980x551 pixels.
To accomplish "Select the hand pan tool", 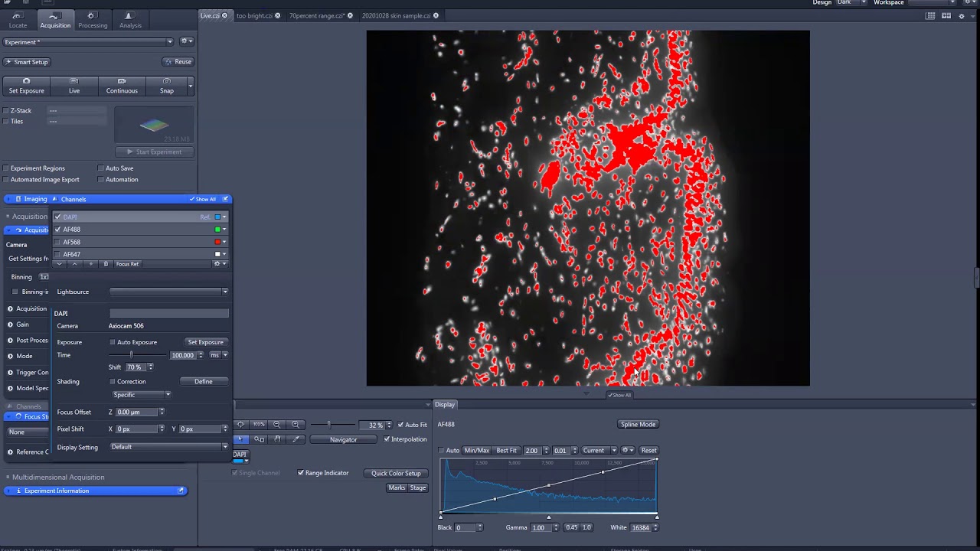I will click(277, 439).
